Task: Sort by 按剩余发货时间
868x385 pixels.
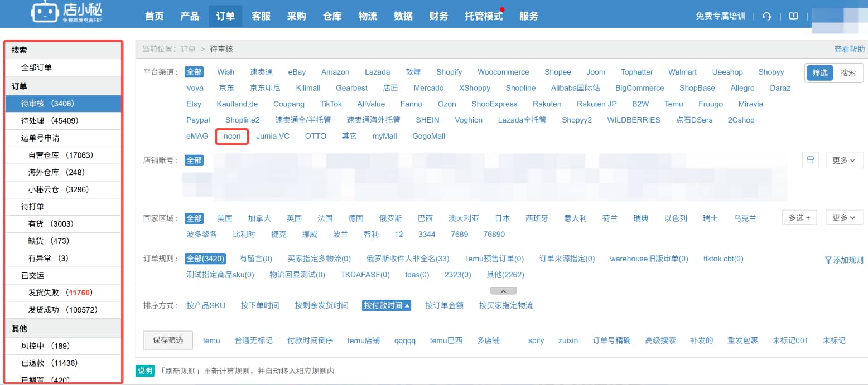Action: [322, 305]
